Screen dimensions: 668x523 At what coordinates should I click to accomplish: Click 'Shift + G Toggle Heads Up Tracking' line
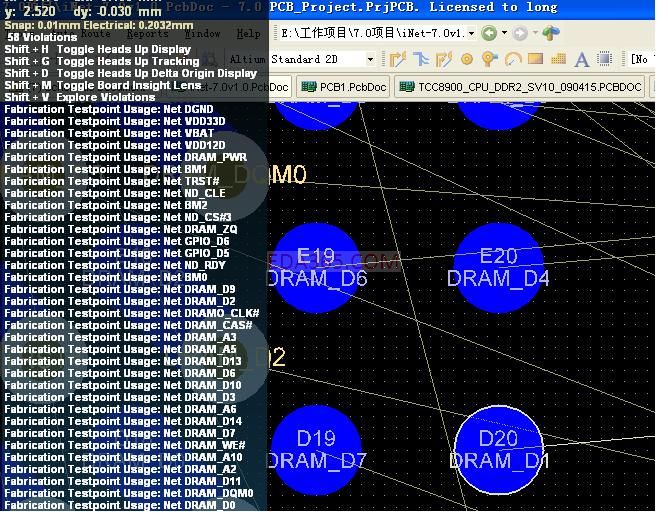(102, 61)
